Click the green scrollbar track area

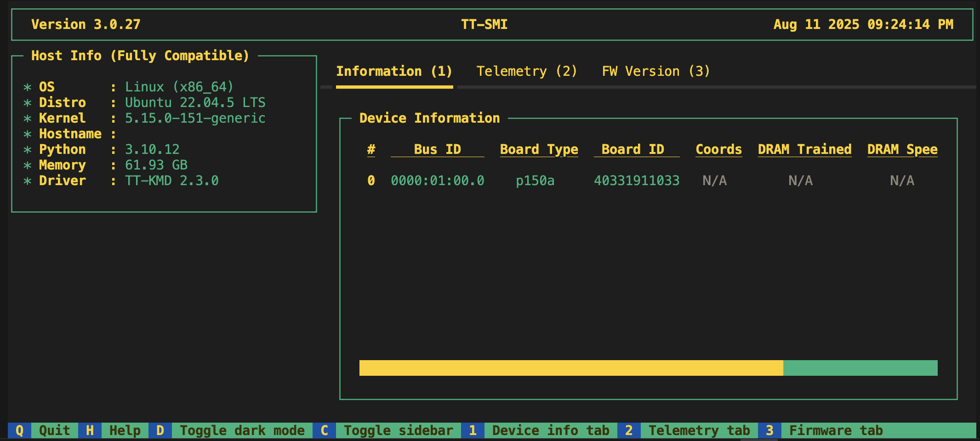(860, 368)
